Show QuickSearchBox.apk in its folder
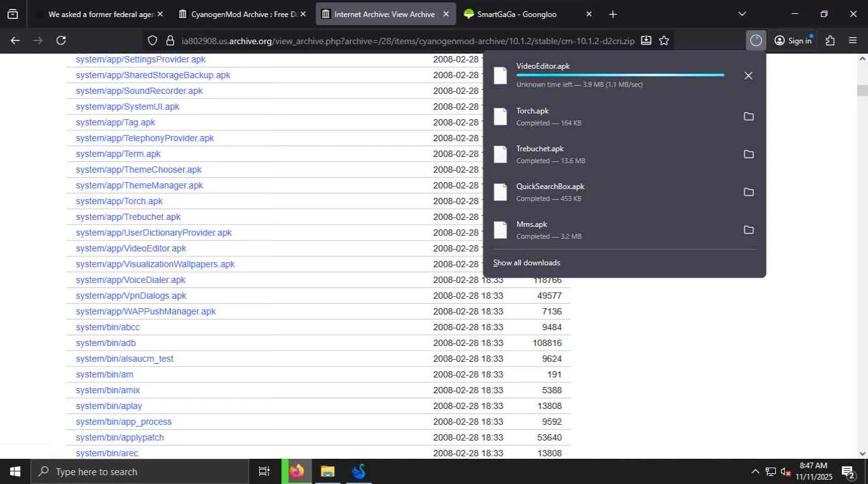The height and width of the screenshot is (484, 868). [748, 192]
